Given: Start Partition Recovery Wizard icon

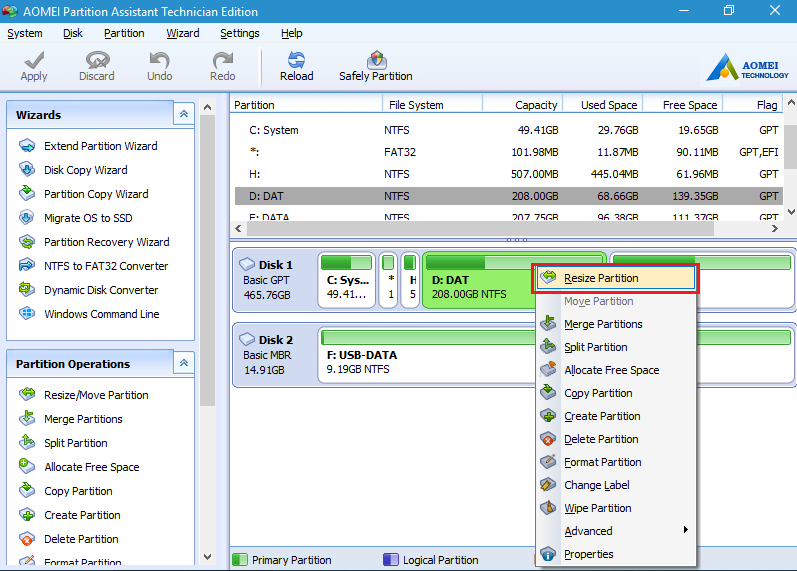Looking at the screenshot, I should [27, 242].
